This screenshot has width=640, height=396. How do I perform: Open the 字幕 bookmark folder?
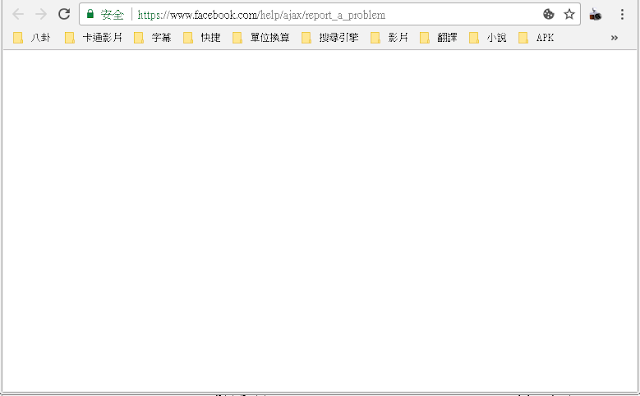[x=153, y=38]
